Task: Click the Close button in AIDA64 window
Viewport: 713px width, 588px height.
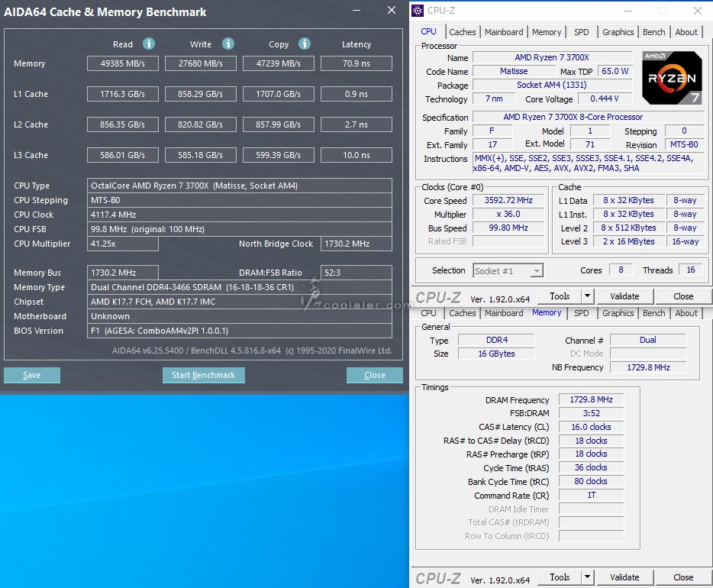Action: tap(375, 375)
